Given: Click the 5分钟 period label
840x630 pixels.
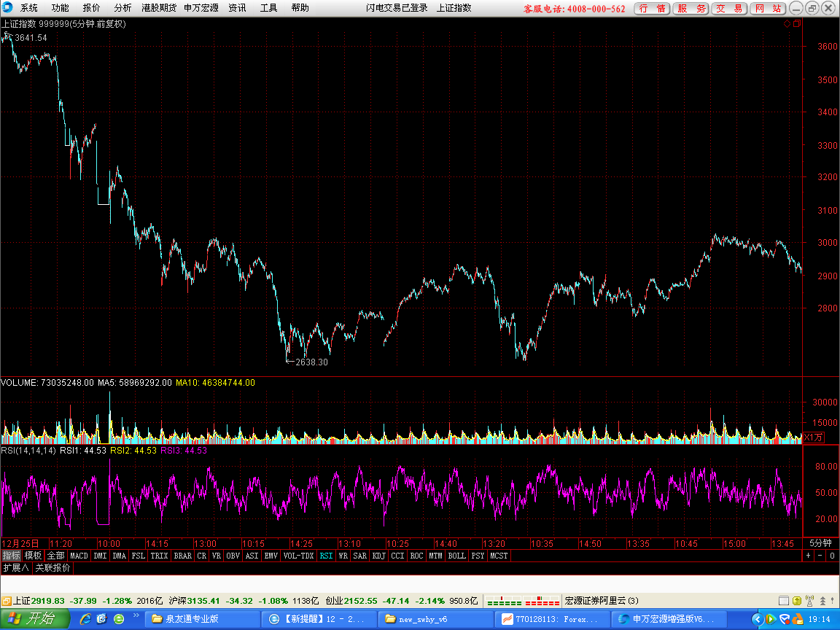Looking at the screenshot, I should coord(821,543).
